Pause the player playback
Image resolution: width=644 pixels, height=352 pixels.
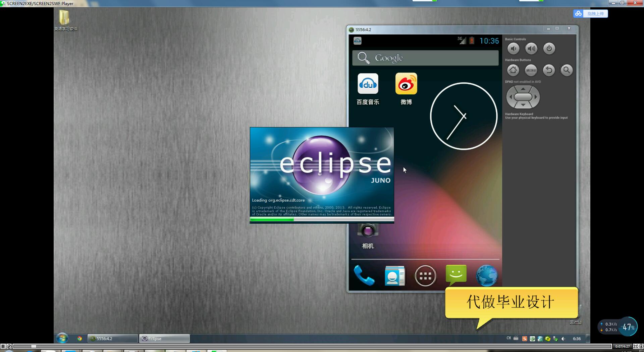coord(3,346)
